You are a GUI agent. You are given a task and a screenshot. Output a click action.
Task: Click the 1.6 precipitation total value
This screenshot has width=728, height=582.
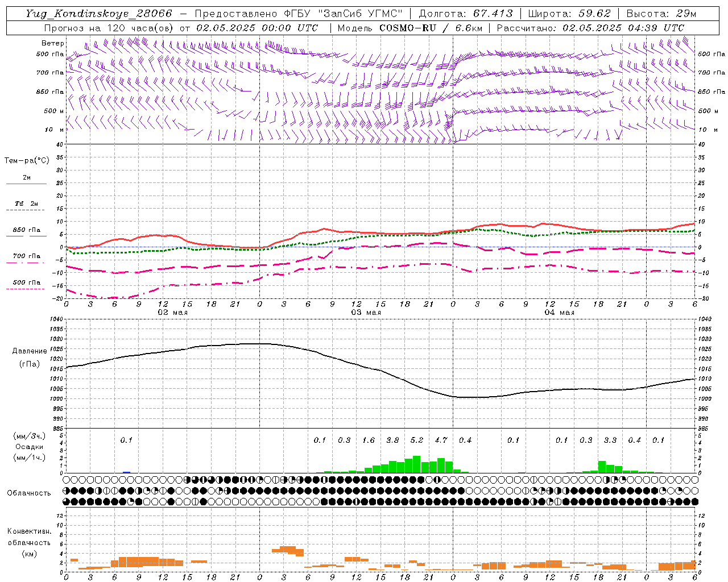click(368, 440)
